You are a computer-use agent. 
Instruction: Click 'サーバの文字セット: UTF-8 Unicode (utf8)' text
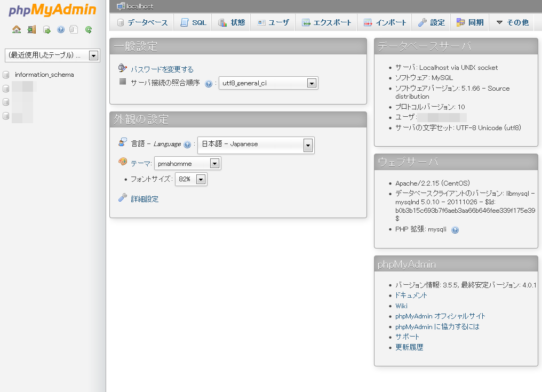(x=458, y=128)
